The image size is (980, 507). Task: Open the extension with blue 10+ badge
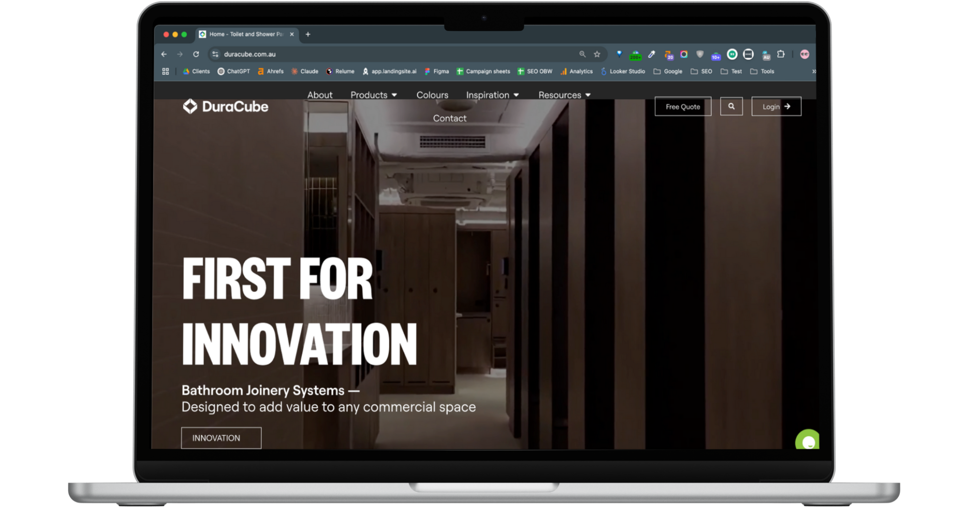[x=716, y=55]
